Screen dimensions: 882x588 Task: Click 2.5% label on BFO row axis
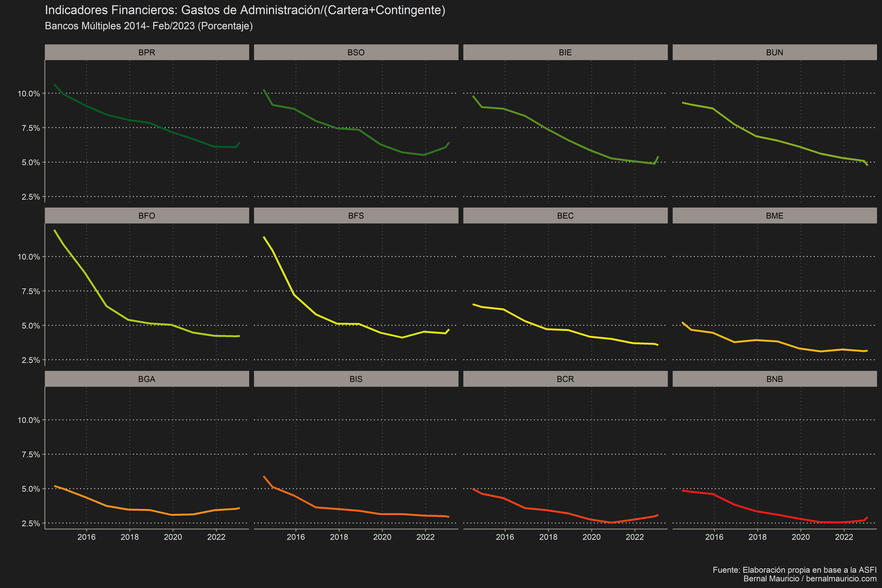tap(31, 360)
